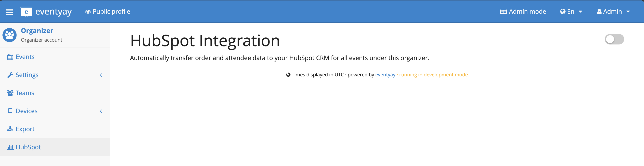The width and height of the screenshot is (644, 166).
Task: Open Settings in the sidebar
Action: [55, 75]
